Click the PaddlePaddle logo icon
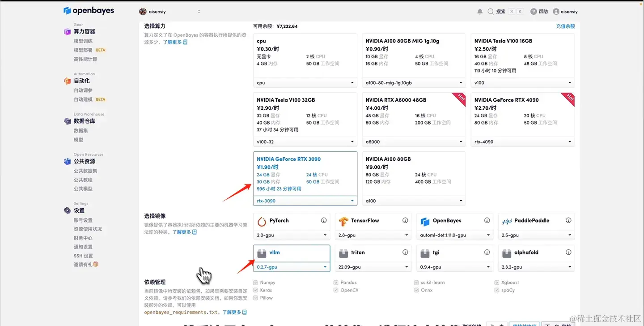Screen dimensions: 644x326 point(507,221)
